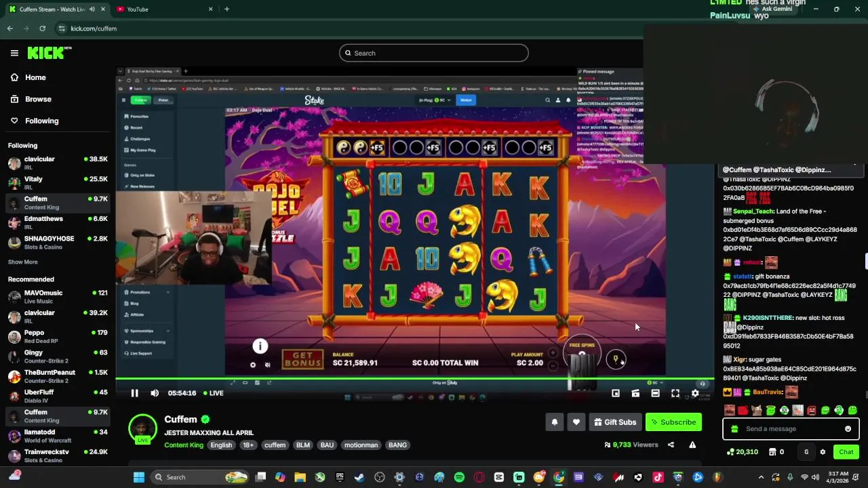This screenshot has width=868, height=488.
Task: Open llamatodd recommended channel
Action: [58, 435]
